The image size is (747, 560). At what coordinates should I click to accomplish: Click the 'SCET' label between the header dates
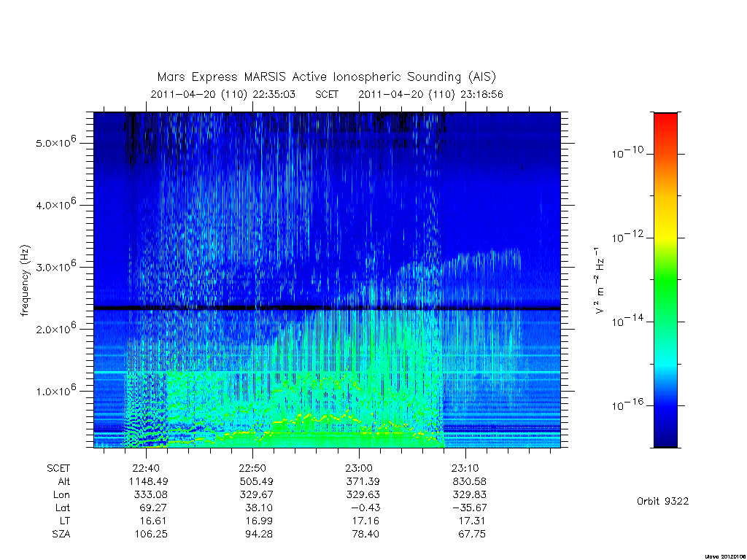[327, 94]
